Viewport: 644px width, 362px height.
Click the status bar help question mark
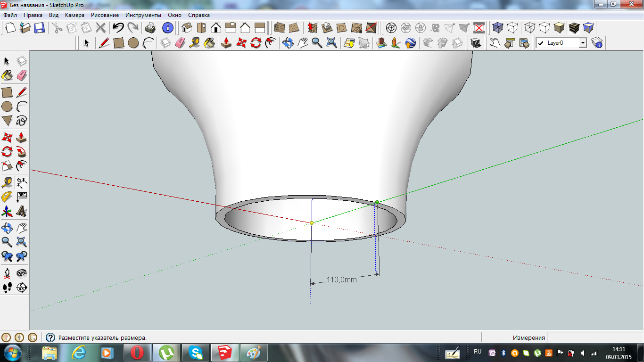tap(50, 337)
